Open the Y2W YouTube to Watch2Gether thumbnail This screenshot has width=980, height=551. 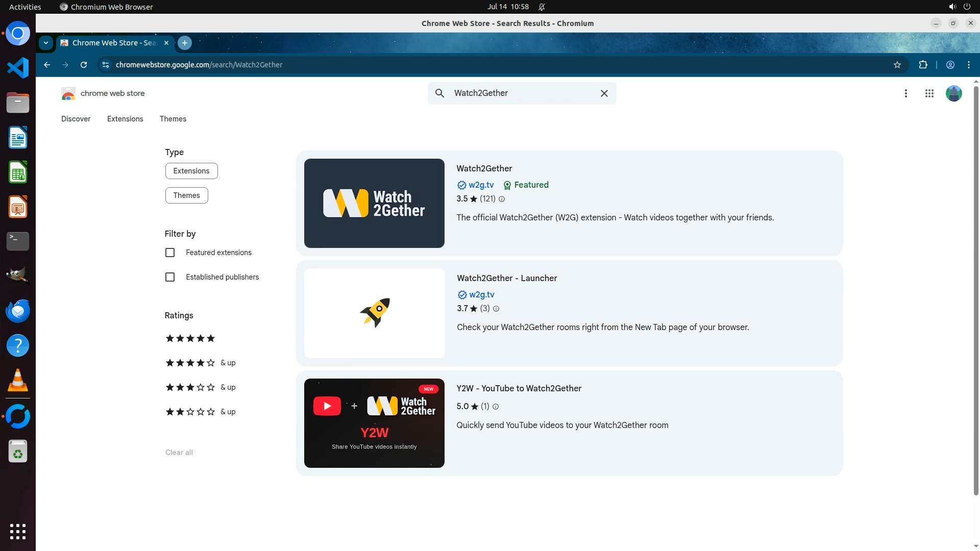coord(374,423)
